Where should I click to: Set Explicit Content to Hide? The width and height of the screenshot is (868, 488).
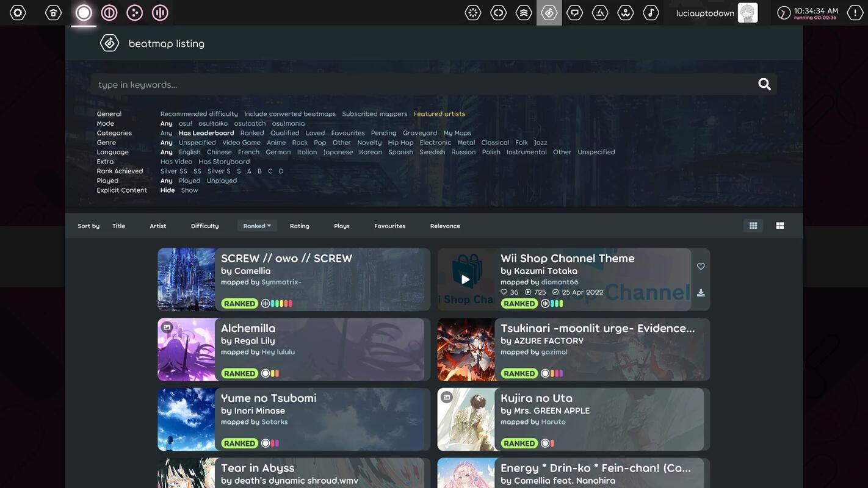pos(168,190)
